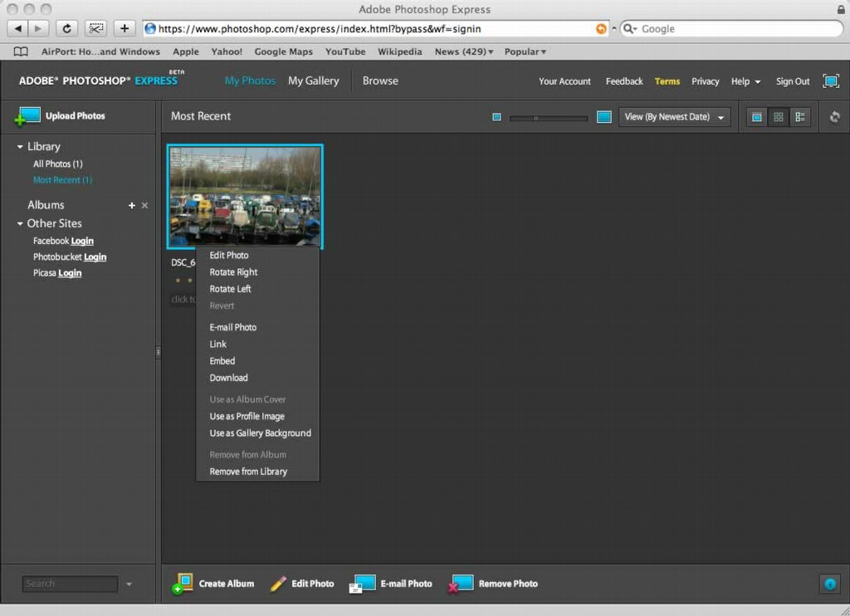
Task: Switch to single-image view mode
Action: coord(757,117)
